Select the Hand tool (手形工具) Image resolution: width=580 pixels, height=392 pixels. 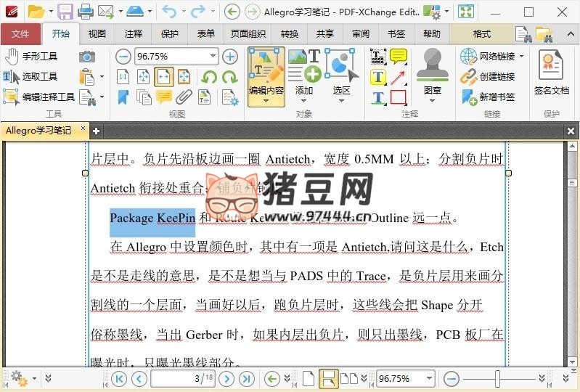(x=30, y=57)
